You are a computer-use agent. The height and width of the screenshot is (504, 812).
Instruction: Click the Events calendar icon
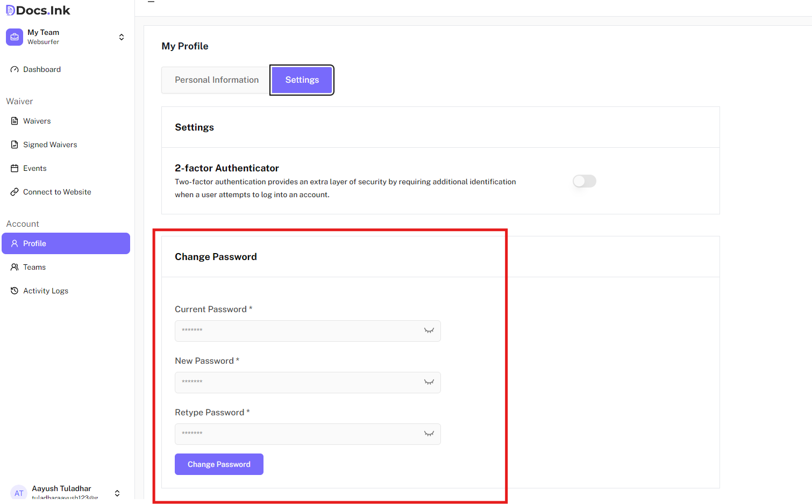click(15, 168)
